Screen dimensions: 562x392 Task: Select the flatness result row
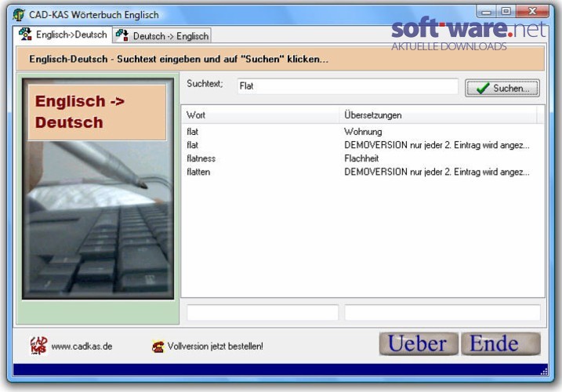[x=363, y=158]
